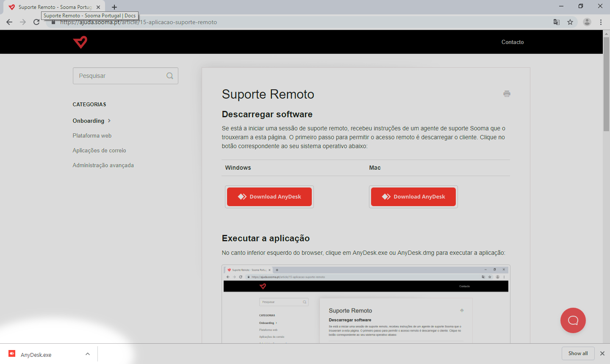Click the Windows column label

(x=238, y=168)
